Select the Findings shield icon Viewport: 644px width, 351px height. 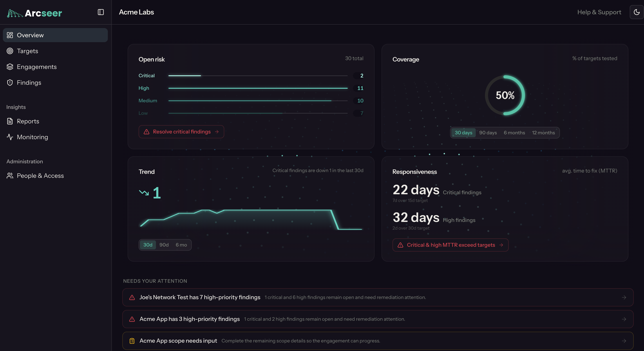(x=10, y=83)
